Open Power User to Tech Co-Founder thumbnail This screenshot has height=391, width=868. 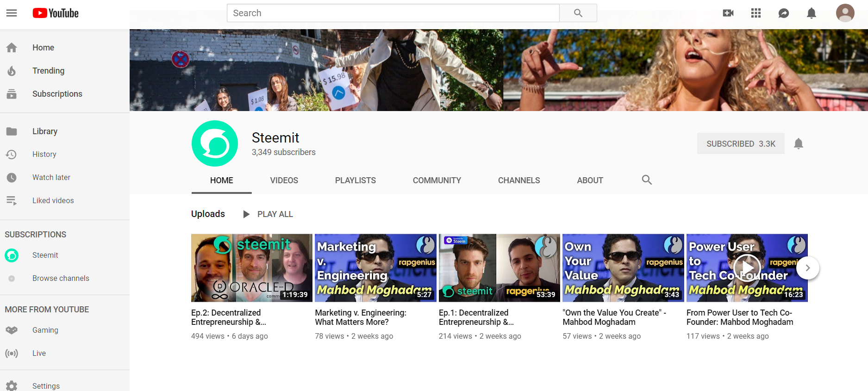coord(747,268)
